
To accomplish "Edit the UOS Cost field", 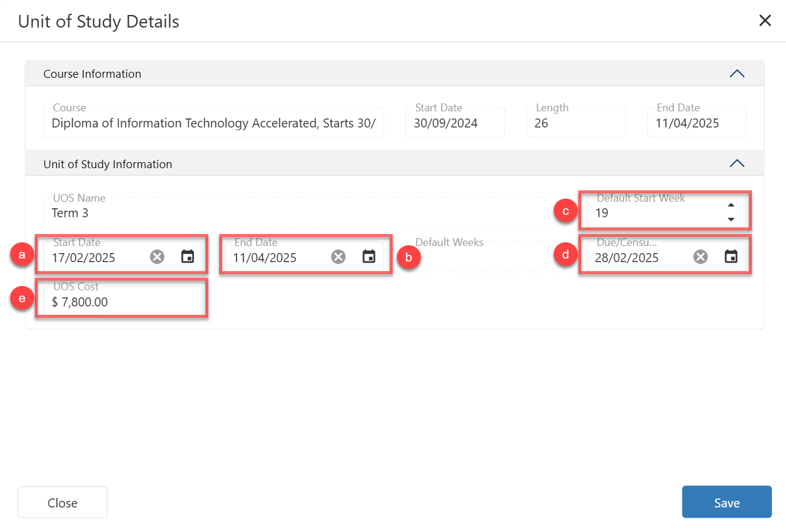I will pyautogui.click(x=123, y=302).
